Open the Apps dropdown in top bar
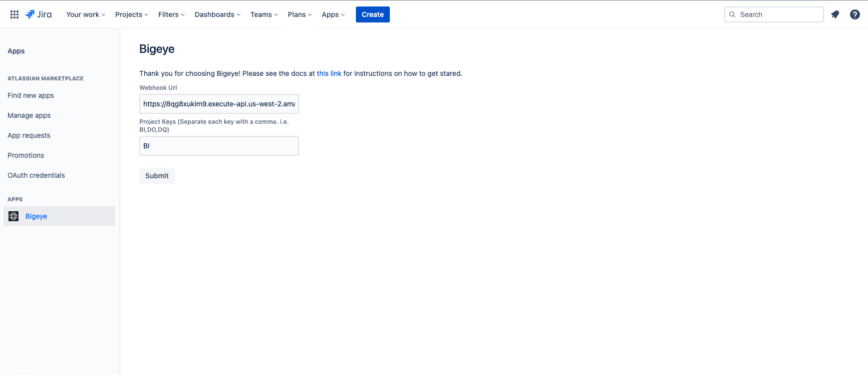Screen dimensions: 868x375 [333, 14]
